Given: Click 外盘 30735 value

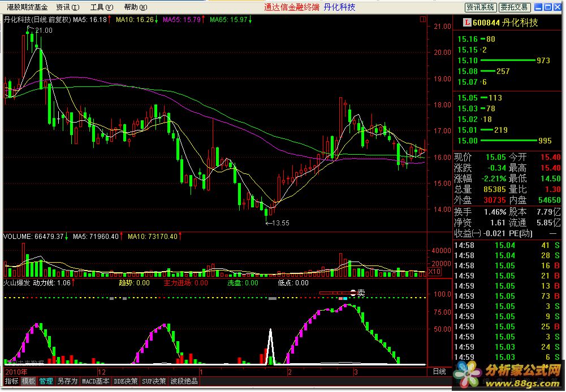Looking at the screenshot, I should (x=495, y=200).
